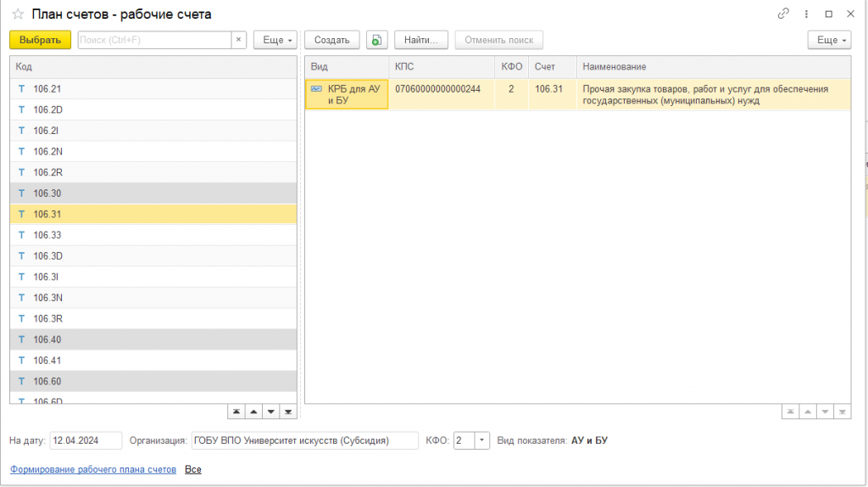
Task: Clear the search field with the x
Action: [x=238, y=40]
